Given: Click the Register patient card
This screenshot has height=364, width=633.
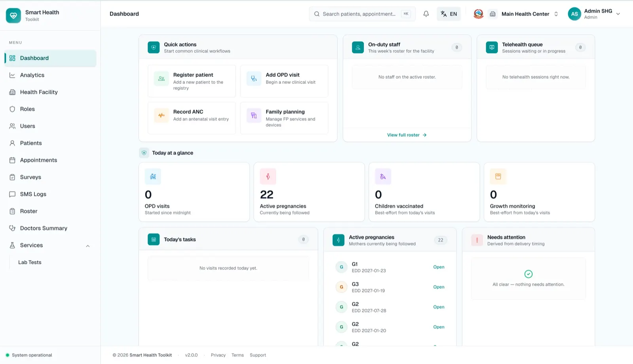Looking at the screenshot, I should coord(191,81).
